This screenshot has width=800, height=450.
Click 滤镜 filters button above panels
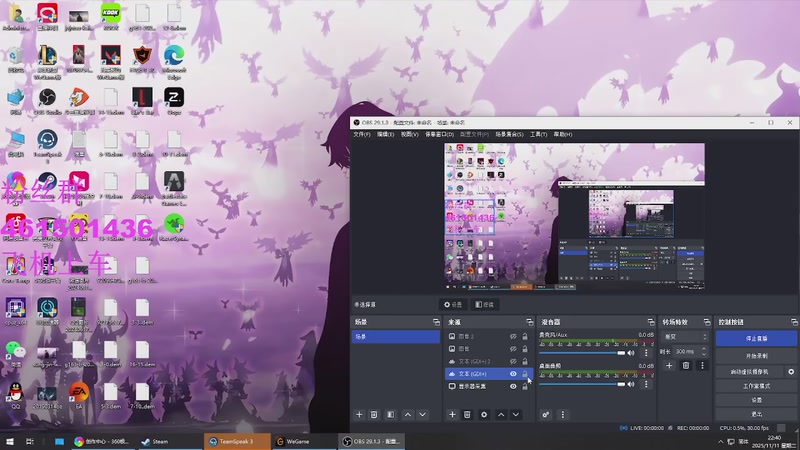pos(484,305)
